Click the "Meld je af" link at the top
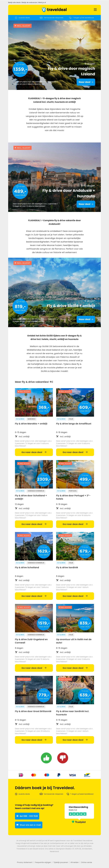This screenshot has width=109, height=868. click(x=42, y=2)
